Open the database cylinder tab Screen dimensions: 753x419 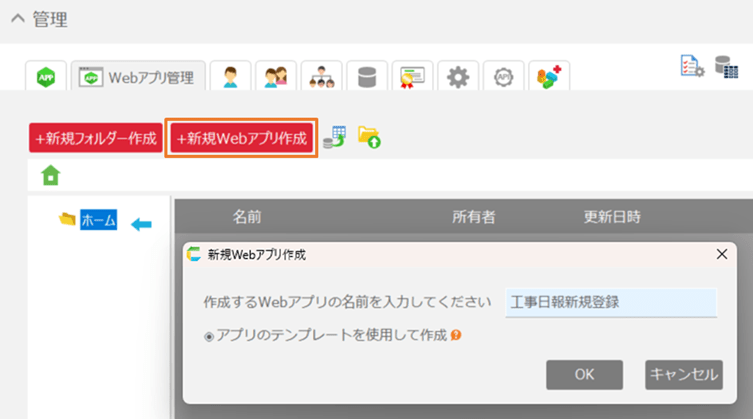[x=367, y=77]
